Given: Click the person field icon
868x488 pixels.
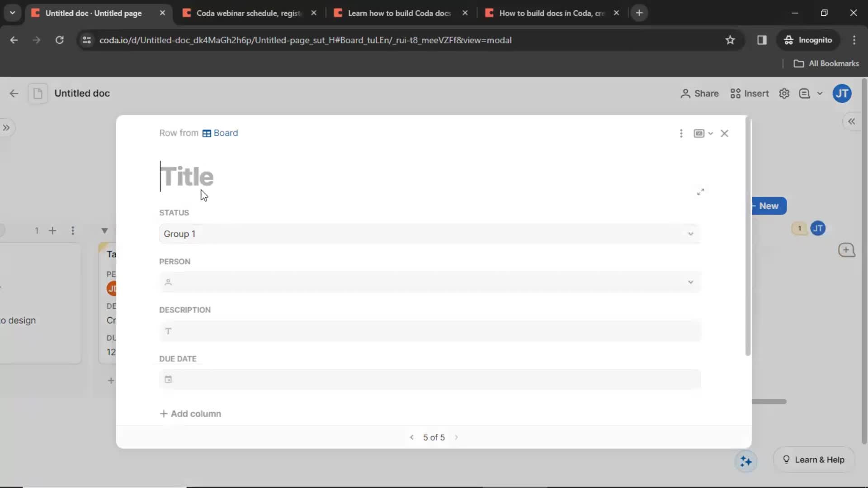Looking at the screenshot, I should pos(169,281).
